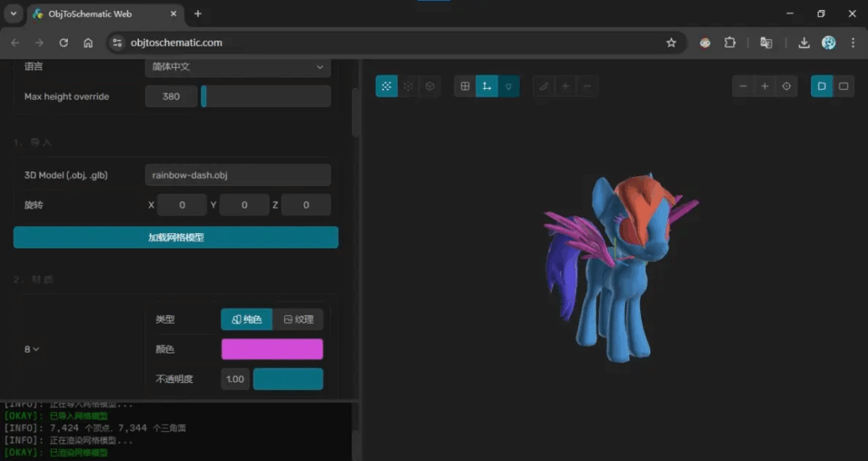Set rotation Z value field
The image size is (868, 461).
pyautogui.click(x=306, y=205)
